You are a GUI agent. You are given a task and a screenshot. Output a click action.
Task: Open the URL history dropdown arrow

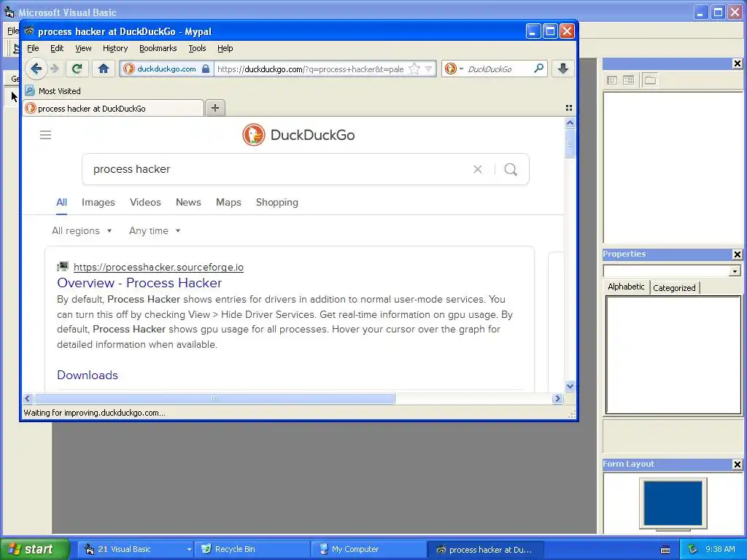tap(428, 69)
